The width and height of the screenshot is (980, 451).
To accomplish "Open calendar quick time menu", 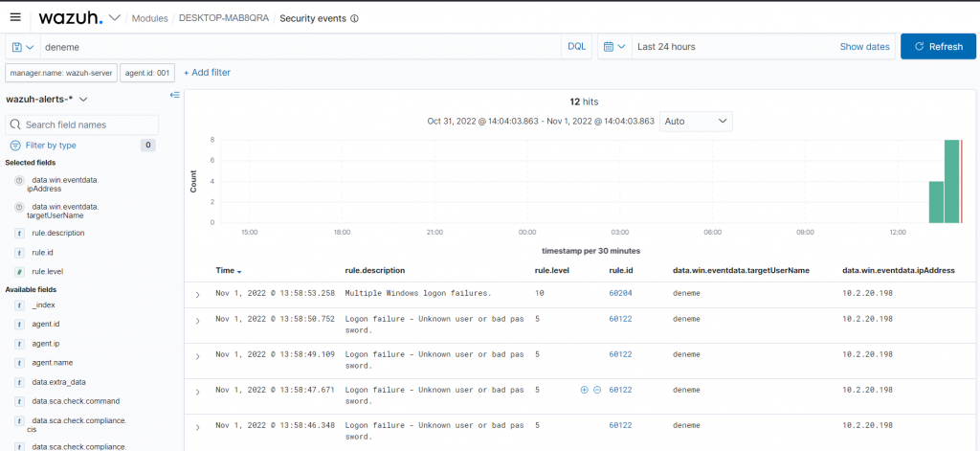I will coord(614,47).
